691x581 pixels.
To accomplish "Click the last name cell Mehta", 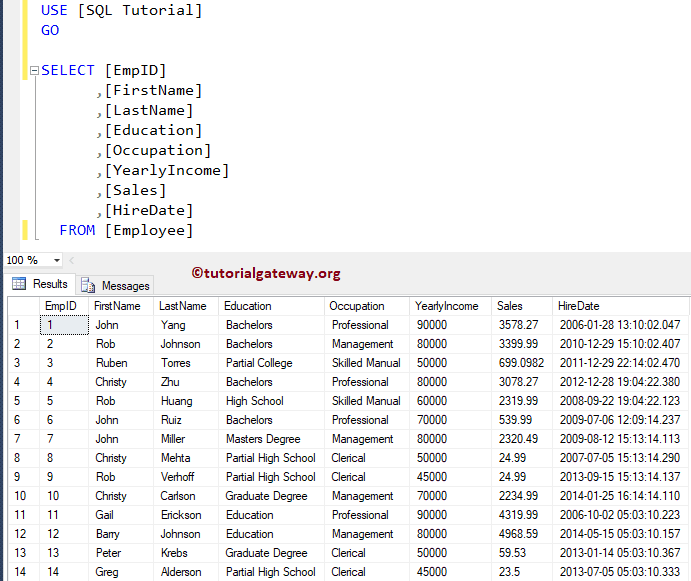I will pyautogui.click(x=186, y=458).
